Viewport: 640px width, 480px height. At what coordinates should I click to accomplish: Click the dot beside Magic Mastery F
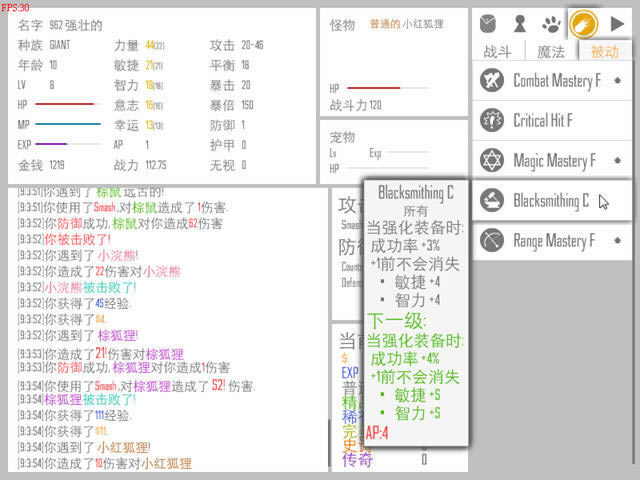click(x=617, y=159)
